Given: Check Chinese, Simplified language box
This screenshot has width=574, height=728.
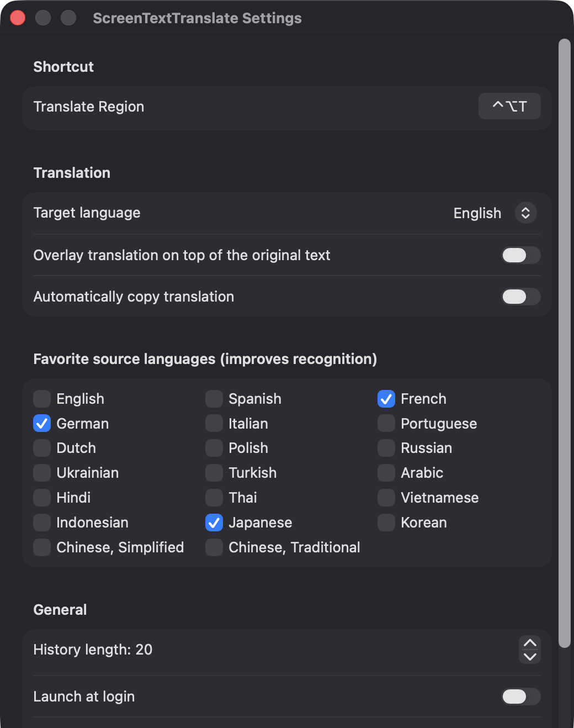Looking at the screenshot, I should (42, 547).
